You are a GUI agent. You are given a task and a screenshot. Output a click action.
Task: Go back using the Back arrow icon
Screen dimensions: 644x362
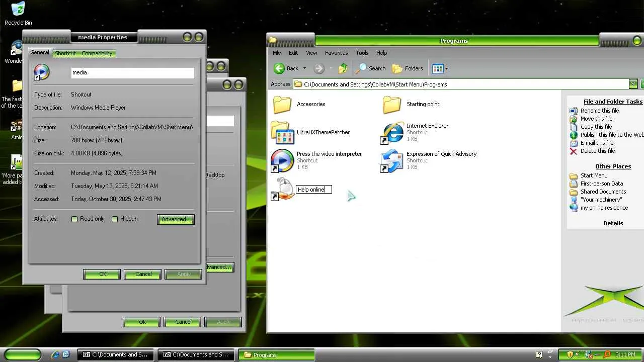click(279, 68)
